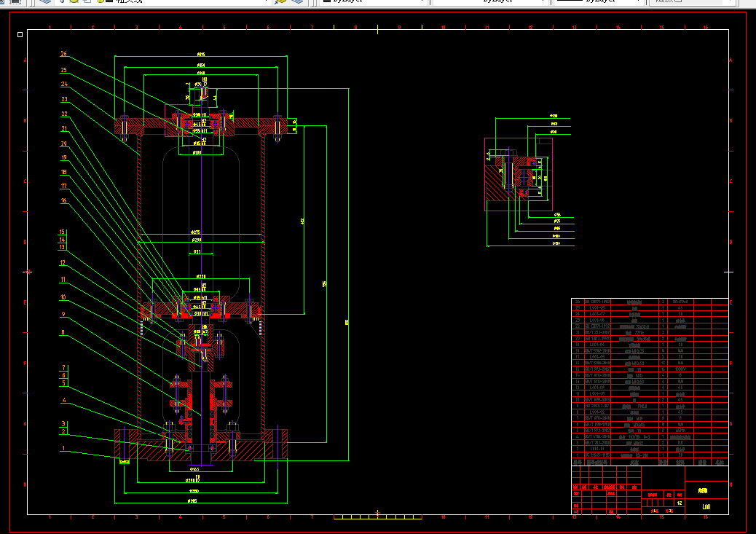Toggle the layer freeze sun icon
The height and width of the screenshot is (534, 756).
pos(74,1)
